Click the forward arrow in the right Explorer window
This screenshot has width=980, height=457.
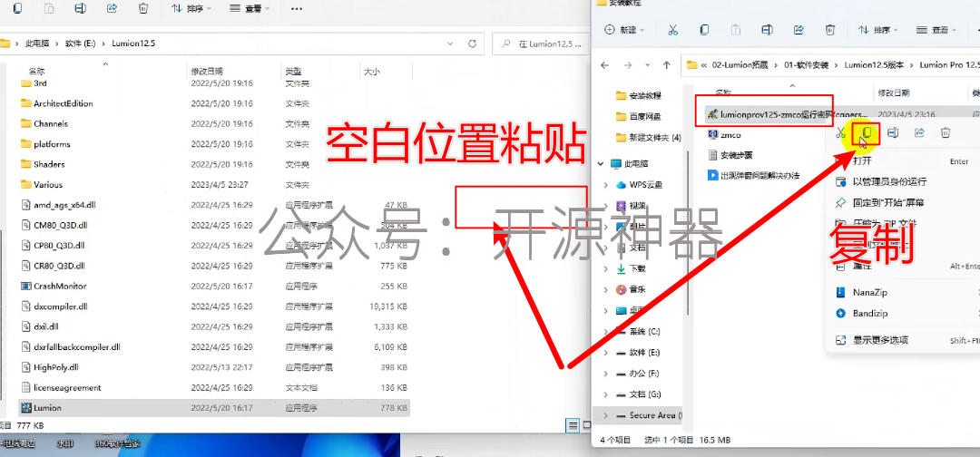tap(628, 65)
